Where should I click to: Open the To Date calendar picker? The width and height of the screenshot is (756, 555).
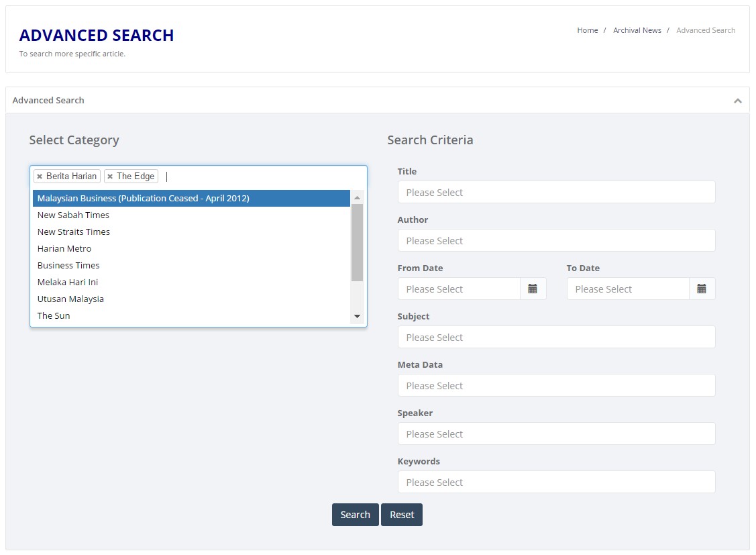pos(702,289)
